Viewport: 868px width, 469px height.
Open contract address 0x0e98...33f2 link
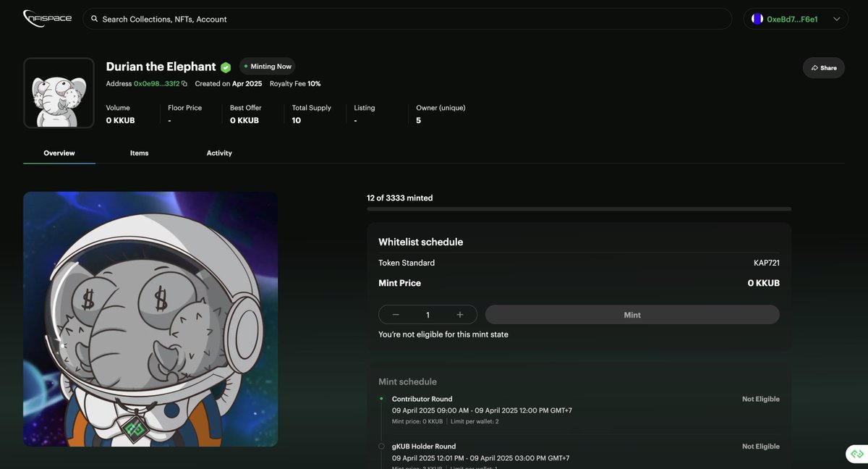click(x=156, y=84)
